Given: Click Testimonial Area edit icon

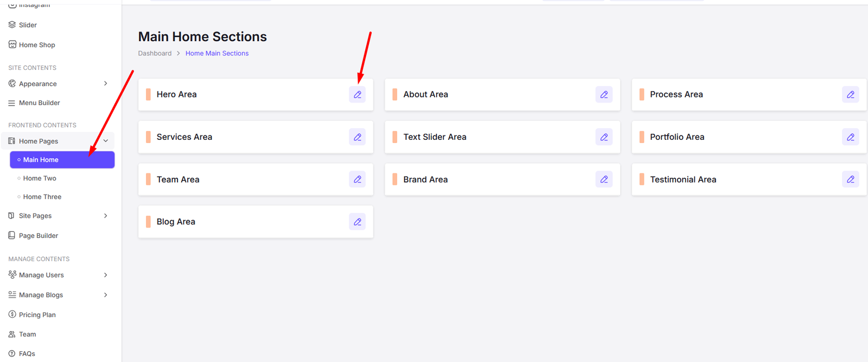Looking at the screenshot, I should [x=850, y=179].
